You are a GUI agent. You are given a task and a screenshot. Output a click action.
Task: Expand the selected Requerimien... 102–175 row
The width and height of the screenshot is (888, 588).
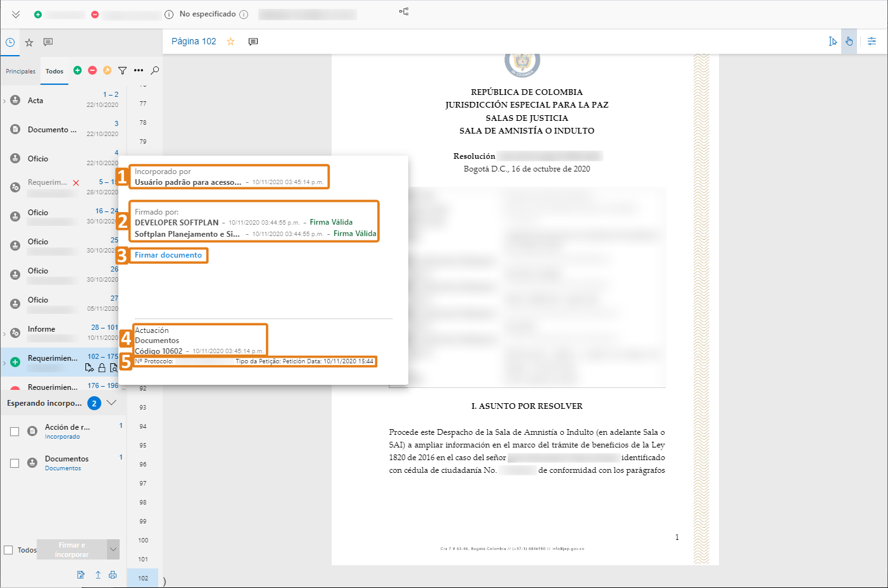(x=4, y=363)
